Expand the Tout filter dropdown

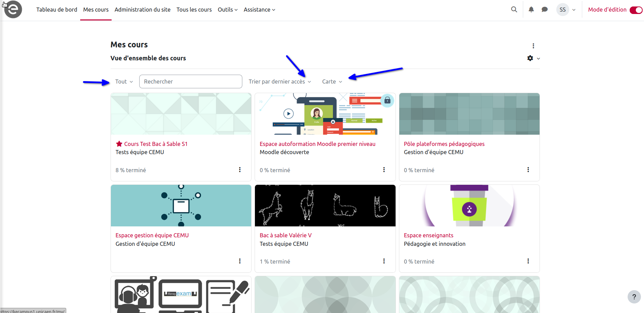pos(124,81)
